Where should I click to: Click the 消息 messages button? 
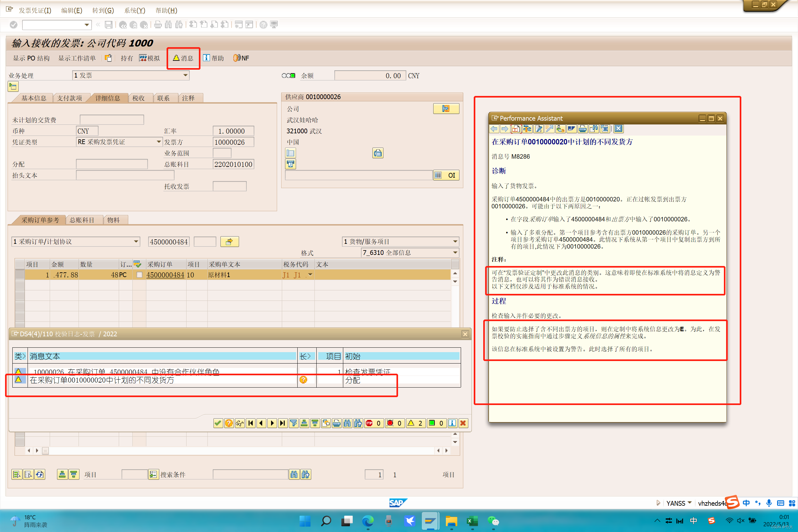(183, 58)
